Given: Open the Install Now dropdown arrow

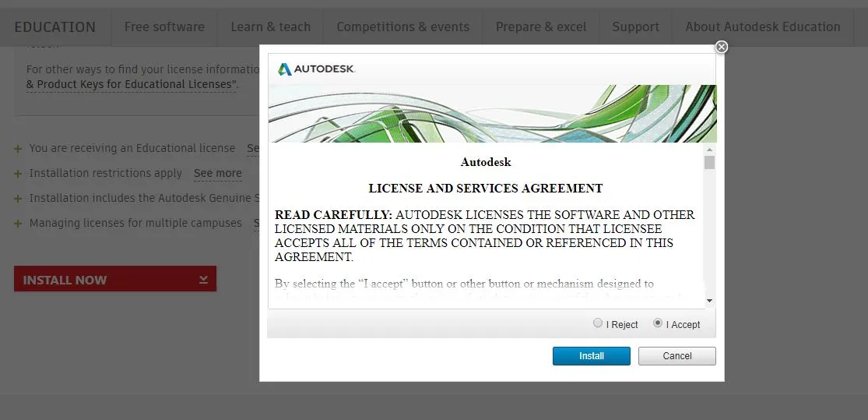Looking at the screenshot, I should tap(203, 279).
